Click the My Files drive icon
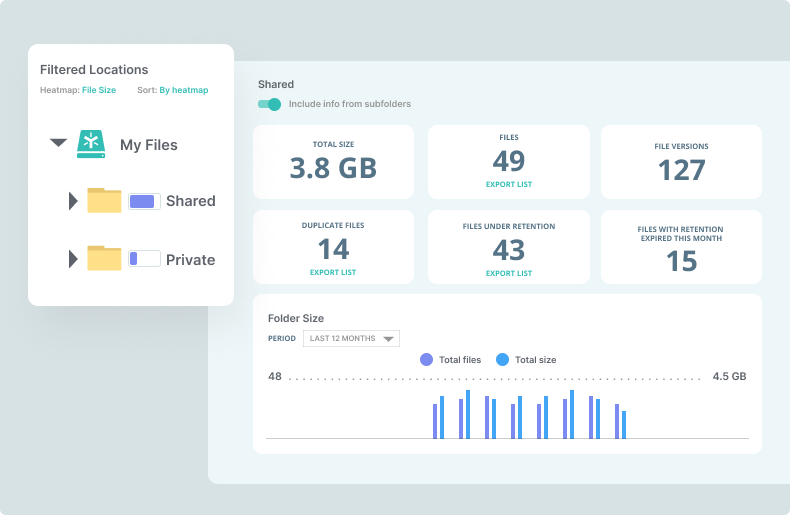Viewport: 790px width, 515px height. [92, 144]
